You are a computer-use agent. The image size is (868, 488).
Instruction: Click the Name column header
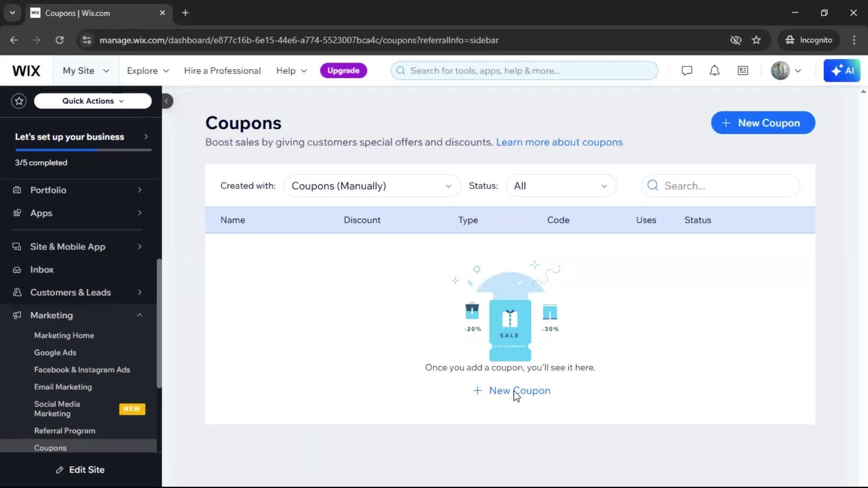point(233,220)
